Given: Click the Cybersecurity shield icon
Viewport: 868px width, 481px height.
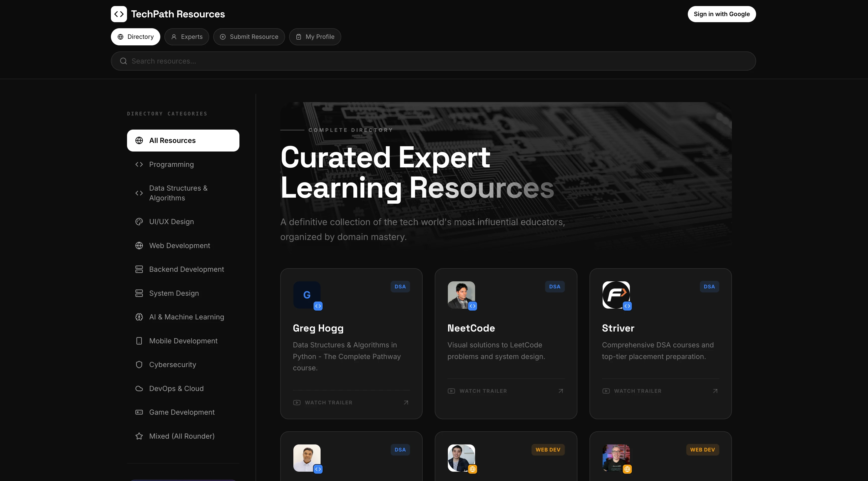Looking at the screenshot, I should [139, 365].
